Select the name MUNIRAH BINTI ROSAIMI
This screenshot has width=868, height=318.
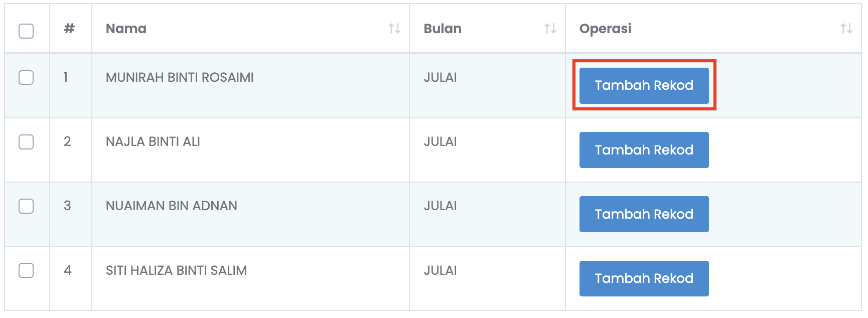click(x=180, y=77)
